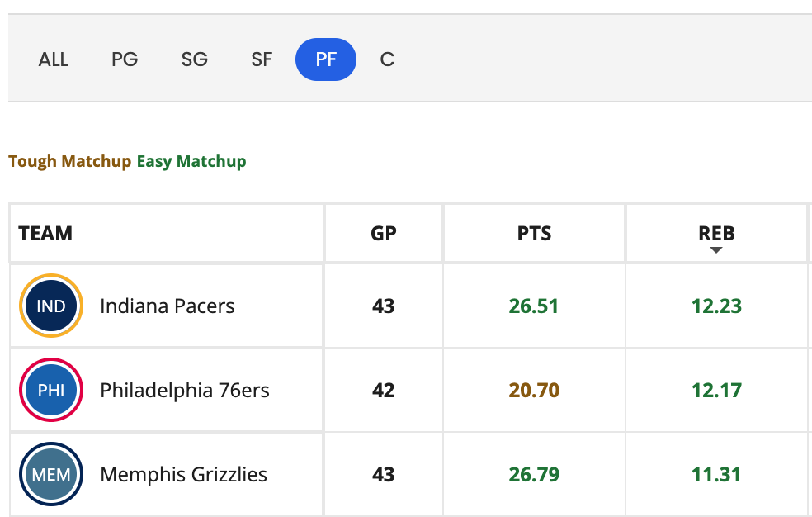
Task: Open the Philadelphia 76ers team link
Action: (x=185, y=390)
